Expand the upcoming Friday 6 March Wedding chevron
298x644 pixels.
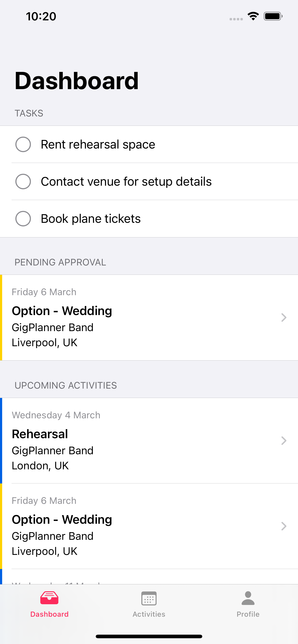[x=284, y=526]
